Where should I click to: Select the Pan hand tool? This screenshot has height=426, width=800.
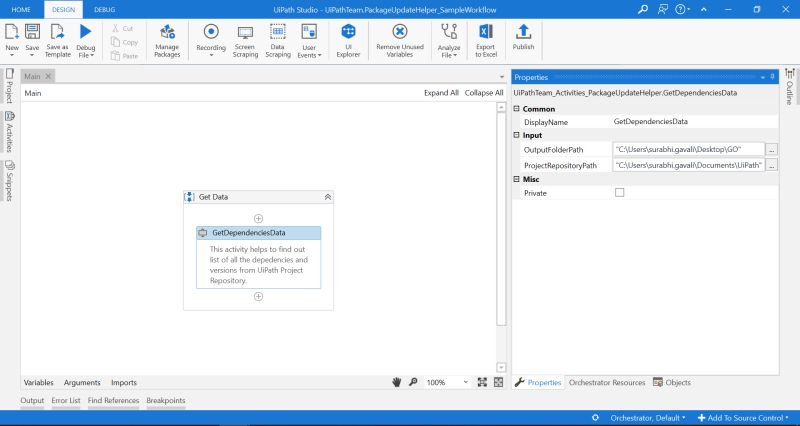coord(396,382)
